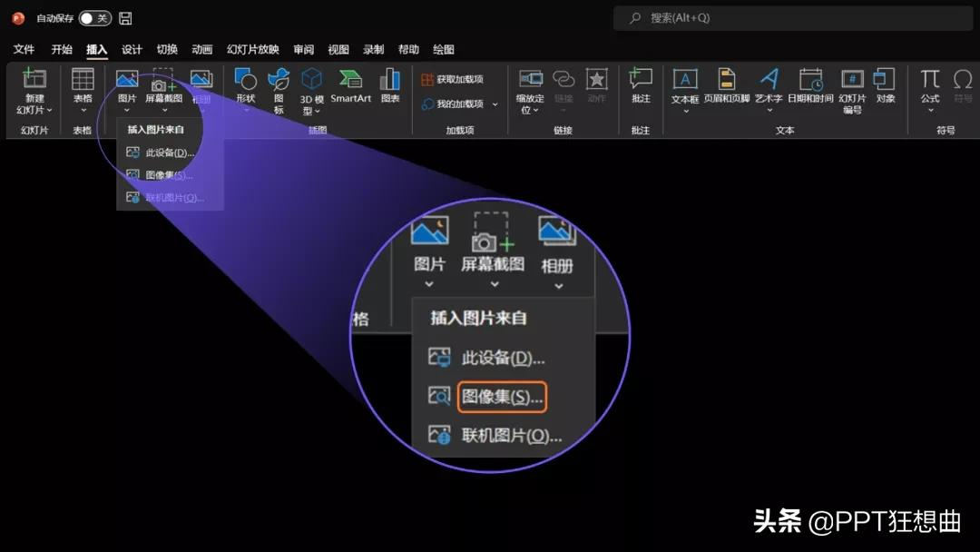Click the 文本 group label
This screenshot has height=552, width=980.
click(785, 130)
